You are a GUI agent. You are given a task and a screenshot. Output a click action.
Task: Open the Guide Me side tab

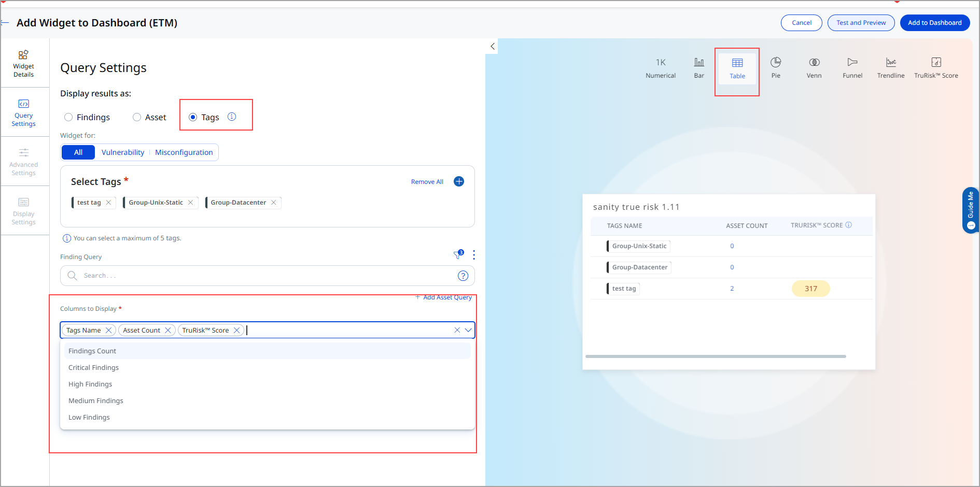click(x=971, y=210)
